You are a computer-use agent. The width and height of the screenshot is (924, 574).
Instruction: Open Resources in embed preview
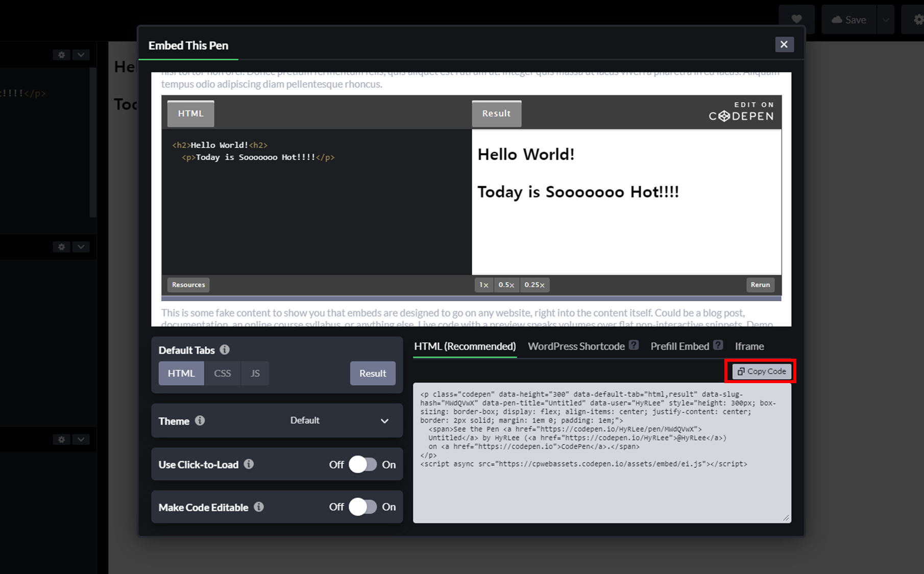click(x=188, y=285)
